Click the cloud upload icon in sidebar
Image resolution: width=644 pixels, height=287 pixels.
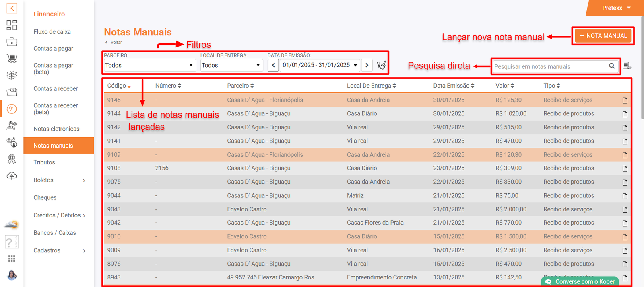tap(12, 176)
